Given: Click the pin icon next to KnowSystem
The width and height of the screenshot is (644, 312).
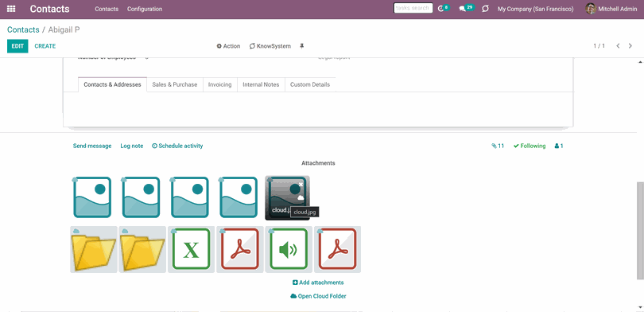Looking at the screenshot, I should (x=302, y=46).
